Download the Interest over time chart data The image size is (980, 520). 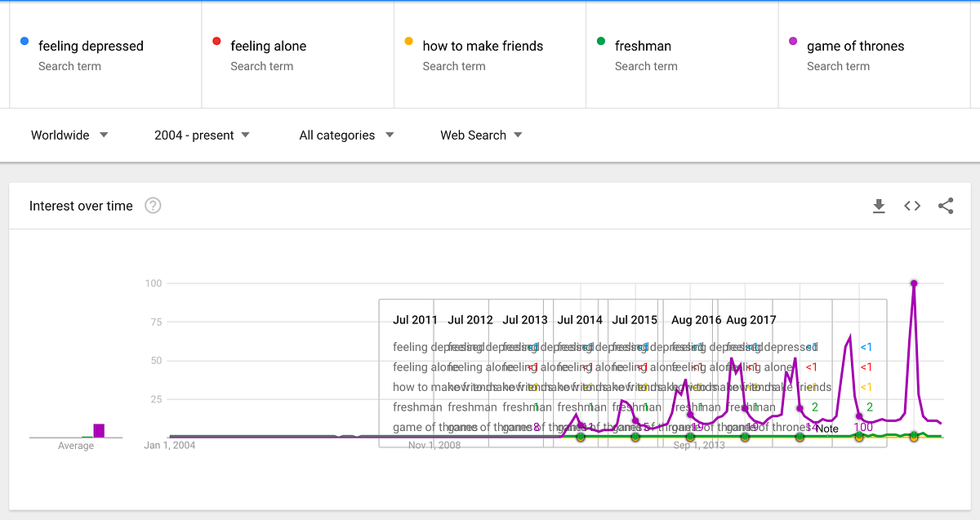(879, 207)
